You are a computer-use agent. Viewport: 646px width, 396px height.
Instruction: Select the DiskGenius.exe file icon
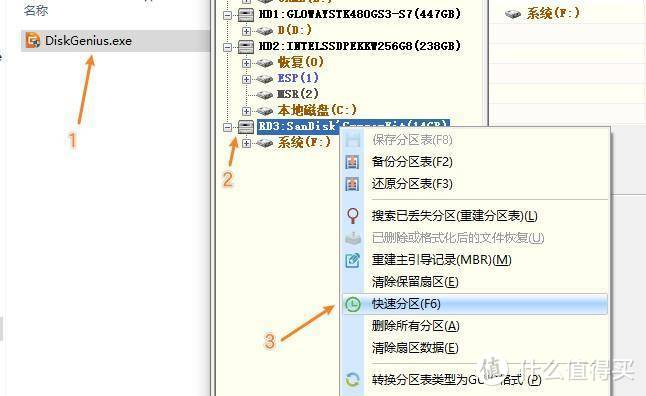click(x=33, y=40)
